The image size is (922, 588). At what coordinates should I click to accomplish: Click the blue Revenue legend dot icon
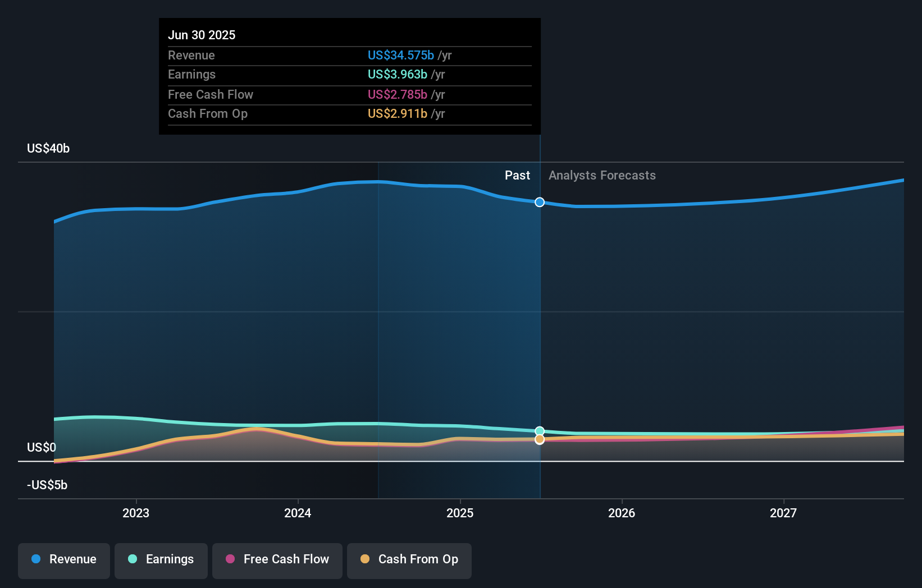[35, 559]
